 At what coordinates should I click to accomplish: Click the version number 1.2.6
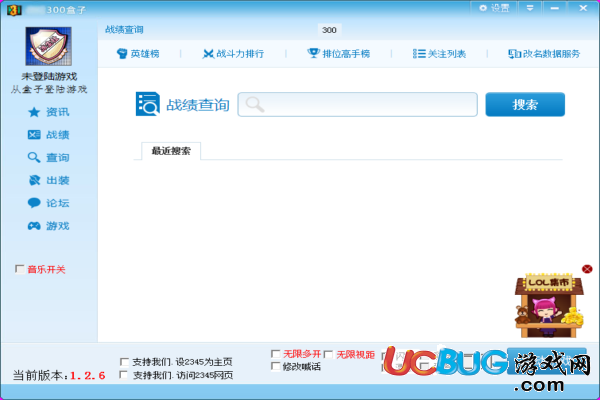click(x=87, y=376)
